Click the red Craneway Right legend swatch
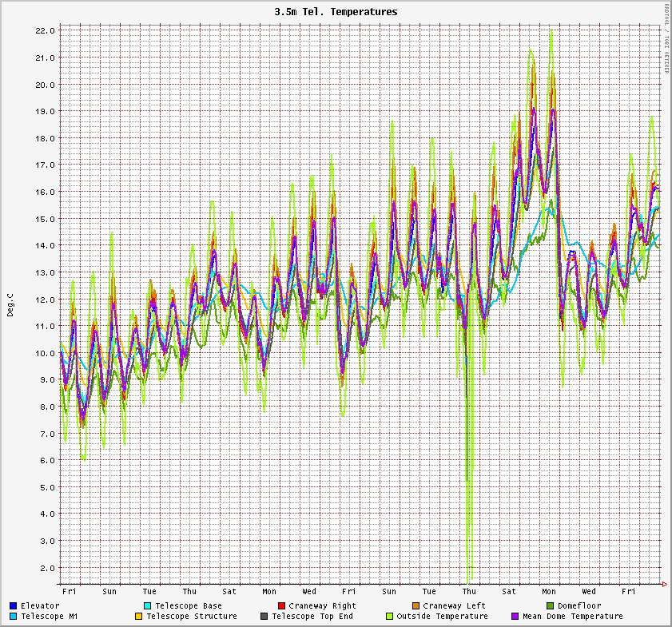Image resolution: width=672 pixels, height=627 pixels. 281,605
